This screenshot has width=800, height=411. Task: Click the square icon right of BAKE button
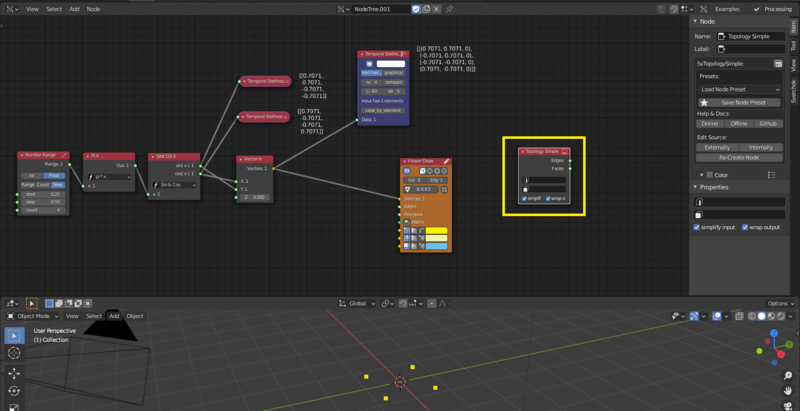click(x=444, y=189)
